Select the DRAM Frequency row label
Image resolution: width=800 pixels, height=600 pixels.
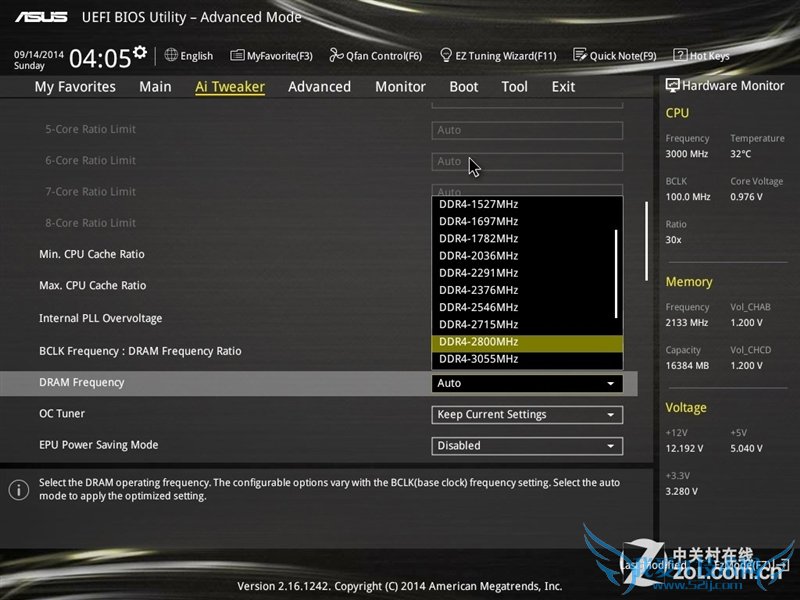click(82, 383)
